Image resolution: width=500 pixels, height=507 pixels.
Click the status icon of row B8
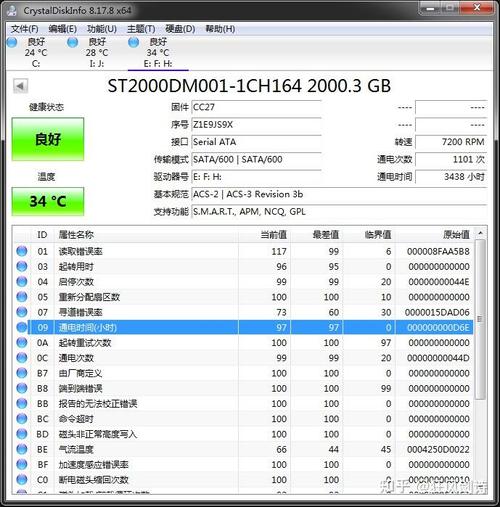click(x=22, y=388)
